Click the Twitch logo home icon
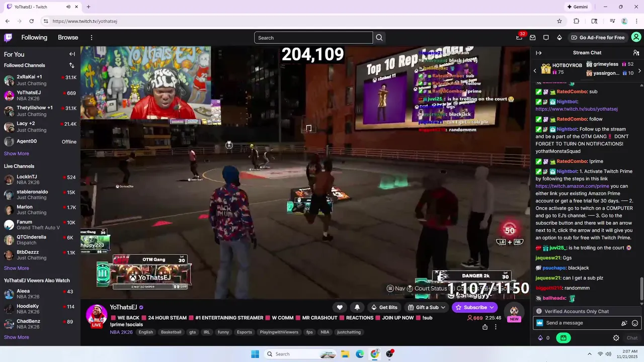 pos(8,38)
